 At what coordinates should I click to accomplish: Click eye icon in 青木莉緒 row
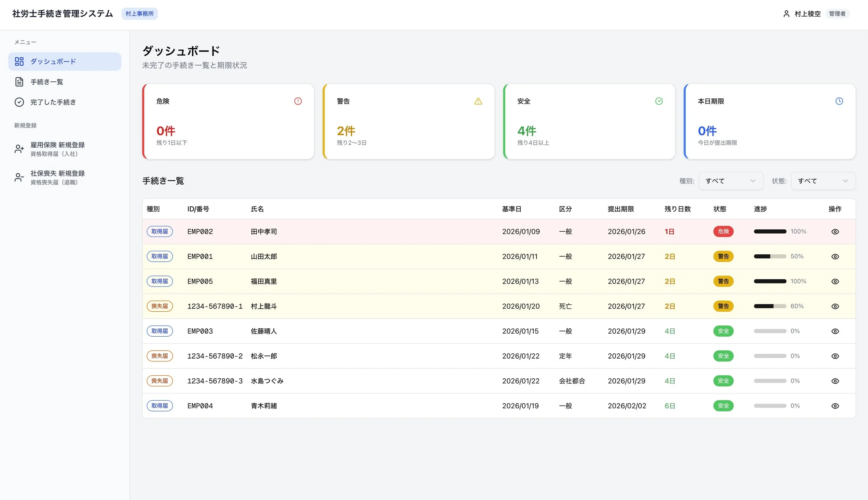pyautogui.click(x=835, y=406)
